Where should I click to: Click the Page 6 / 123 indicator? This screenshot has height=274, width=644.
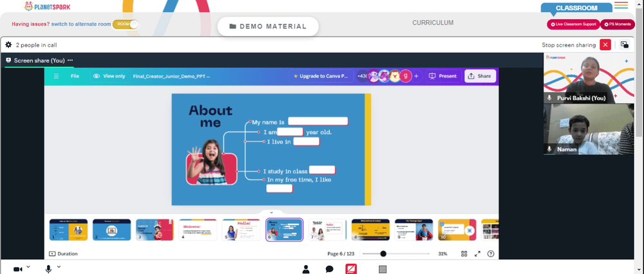point(341,254)
